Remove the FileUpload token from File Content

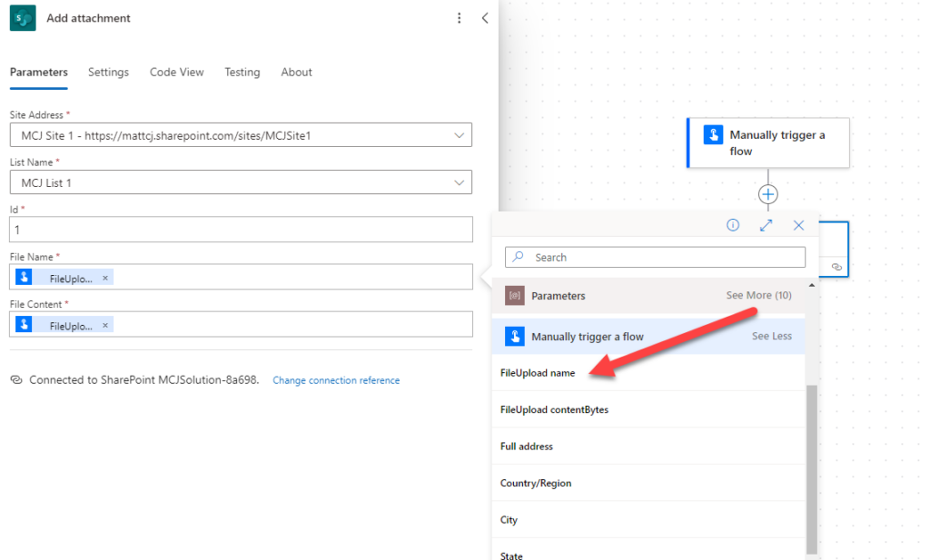pyautogui.click(x=102, y=325)
